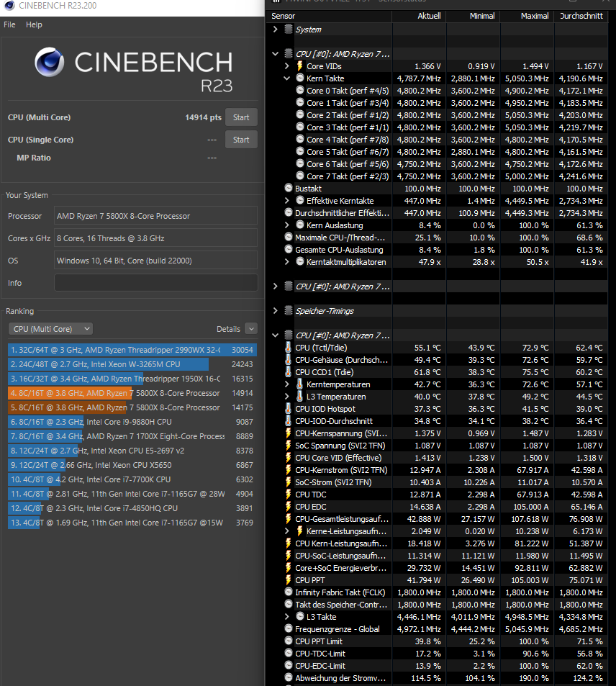Click thermometer icon of CPU IOD Hotspot
Viewport: 616px width, 686px height.
tap(289, 409)
